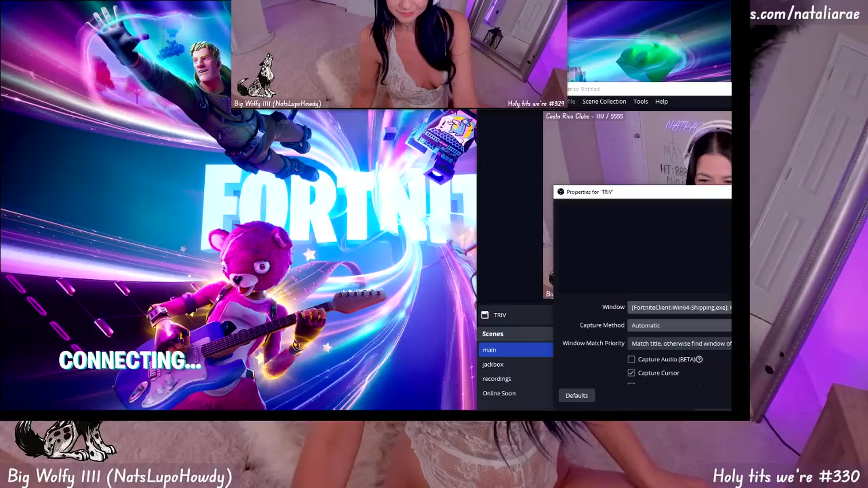Image resolution: width=868 pixels, height=488 pixels.
Task: Open the Tools menu in OBS
Action: click(641, 102)
